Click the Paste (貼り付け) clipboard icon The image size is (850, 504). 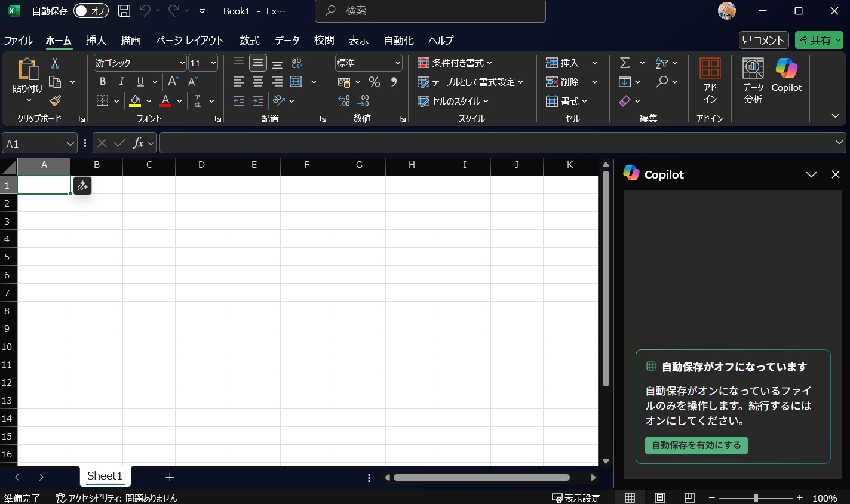pos(28,69)
